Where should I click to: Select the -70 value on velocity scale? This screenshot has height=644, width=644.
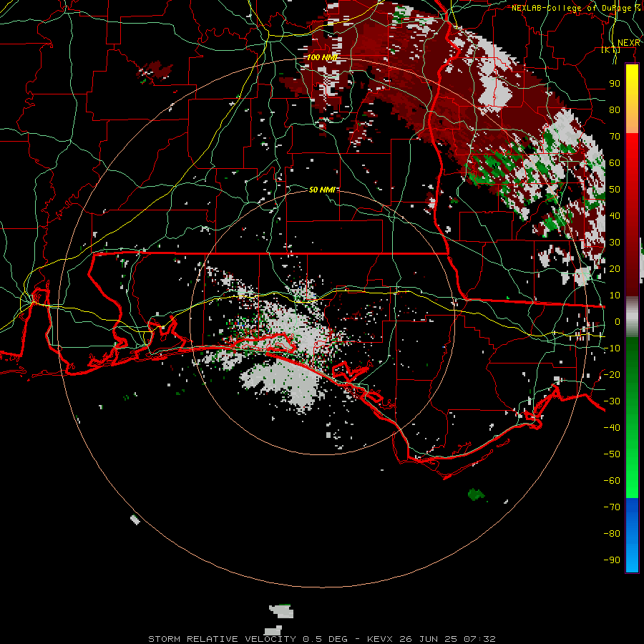[x=612, y=507]
